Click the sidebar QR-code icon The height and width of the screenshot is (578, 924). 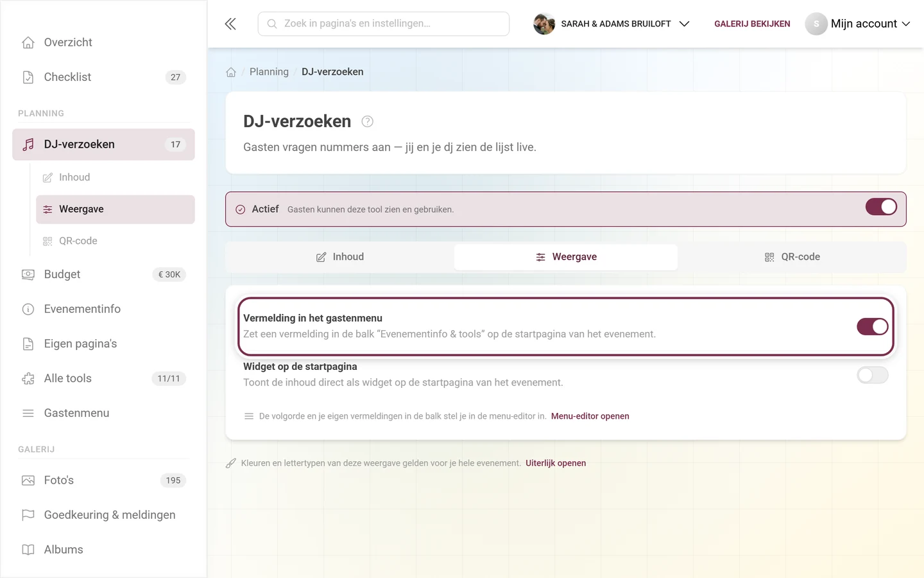point(47,241)
